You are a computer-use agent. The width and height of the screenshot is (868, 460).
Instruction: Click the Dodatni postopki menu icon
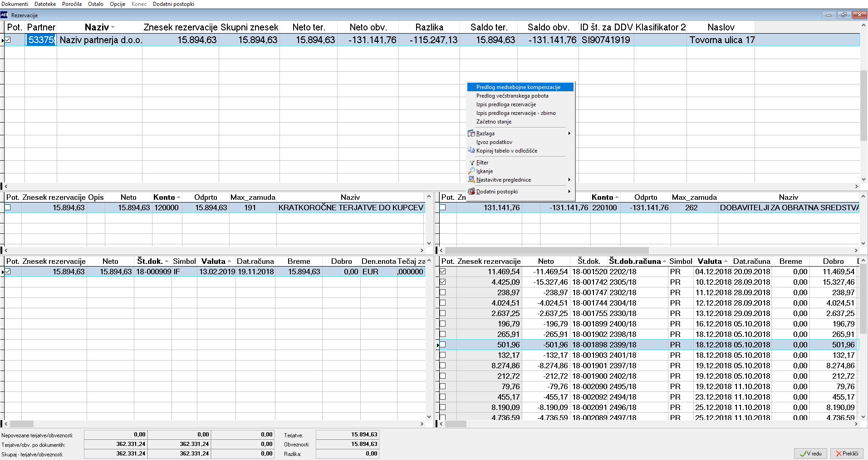pos(471,192)
